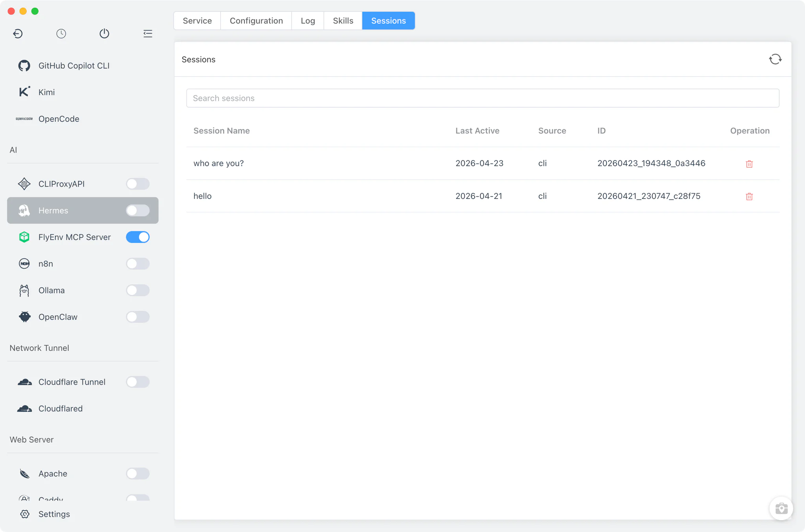Click the 2026-04-21 last active date
The image size is (805, 532).
click(479, 196)
